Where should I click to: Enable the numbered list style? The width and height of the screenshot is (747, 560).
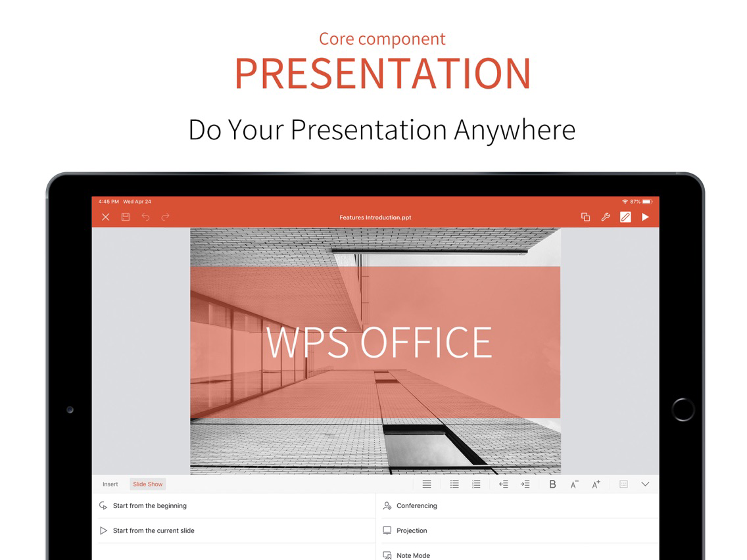coord(477,484)
